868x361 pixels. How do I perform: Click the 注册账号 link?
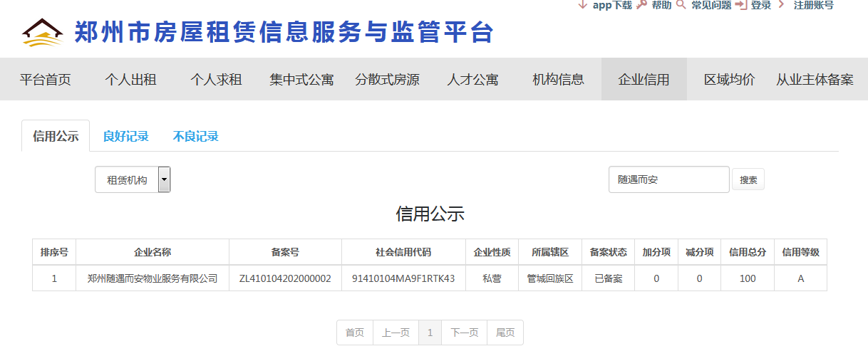coord(813,5)
